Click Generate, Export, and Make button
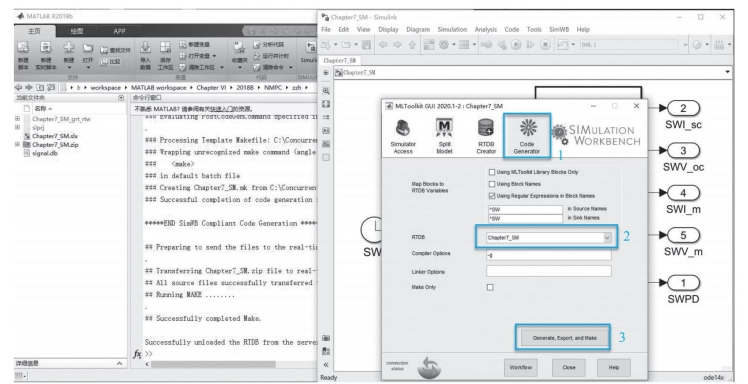 tap(564, 338)
